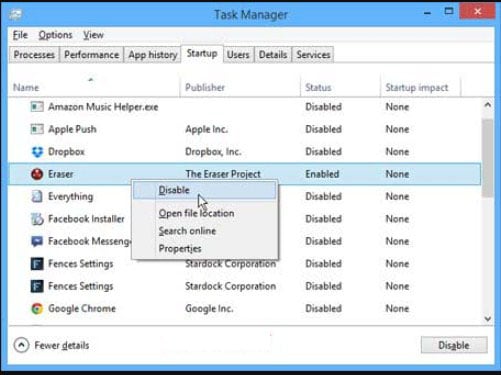The height and width of the screenshot is (375, 501).
Task: Click the Apple Push row icon
Action: point(37,129)
